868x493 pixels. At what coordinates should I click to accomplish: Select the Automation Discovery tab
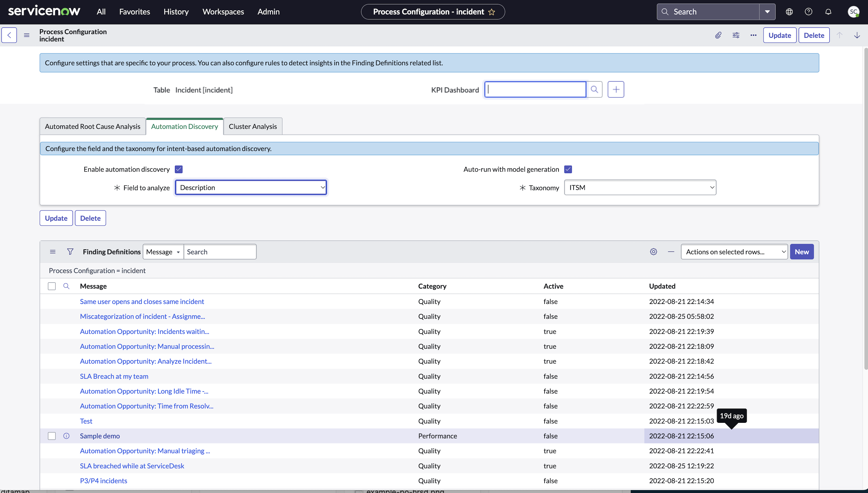coord(185,126)
